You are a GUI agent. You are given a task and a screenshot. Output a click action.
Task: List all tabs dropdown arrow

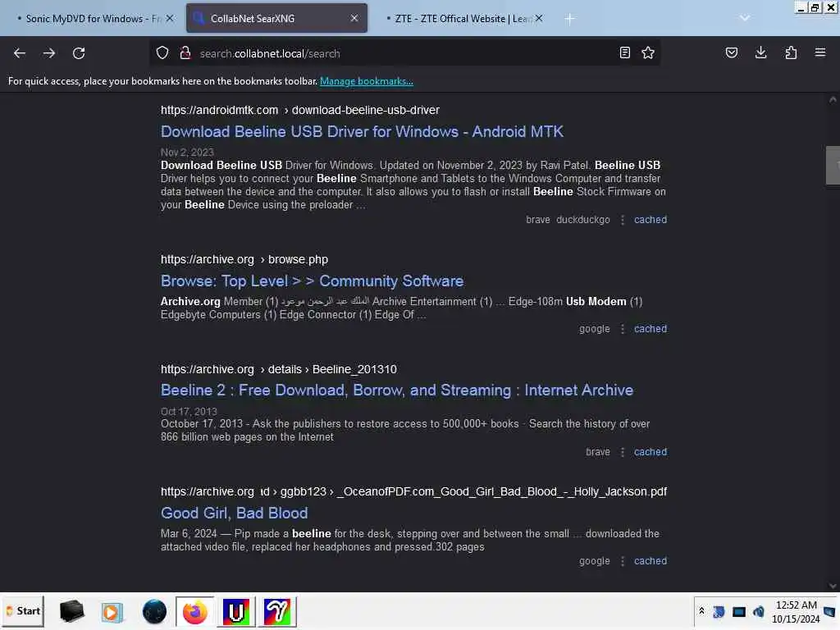coord(744,18)
